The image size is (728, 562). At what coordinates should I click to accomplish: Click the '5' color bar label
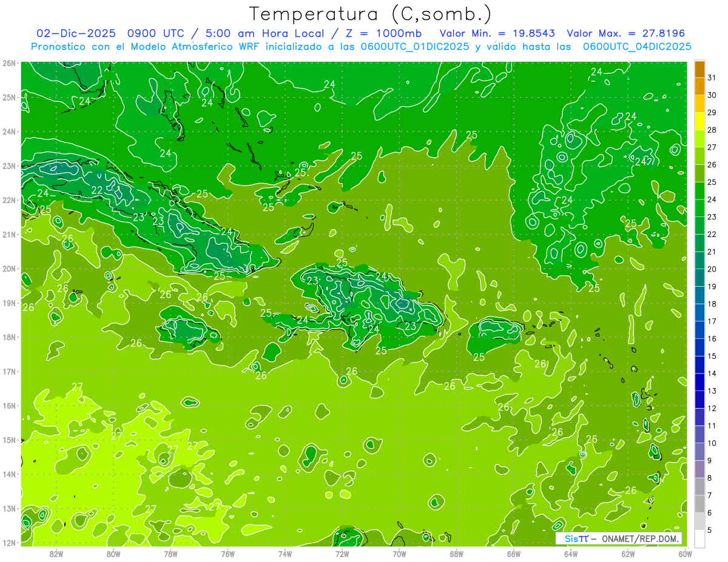pyautogui.click(x=709, y=530)
